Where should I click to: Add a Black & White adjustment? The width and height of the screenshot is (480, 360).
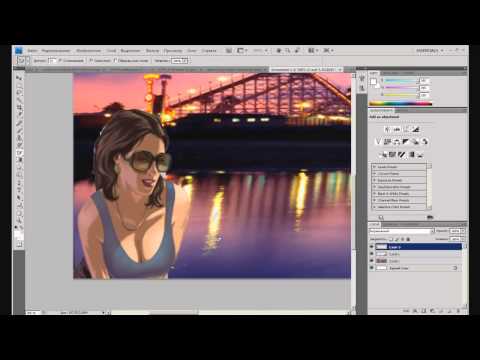pos(406,142)
